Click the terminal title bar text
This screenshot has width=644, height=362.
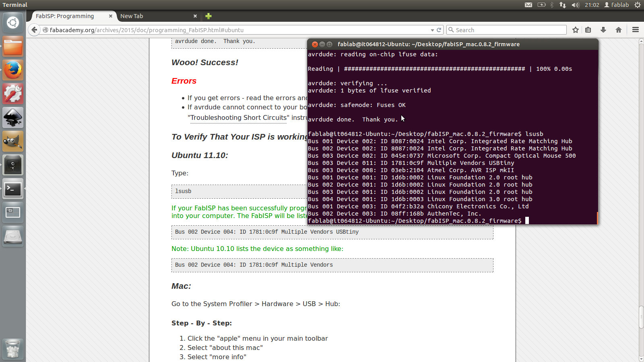pyautogui.click(x=429, y=44)
